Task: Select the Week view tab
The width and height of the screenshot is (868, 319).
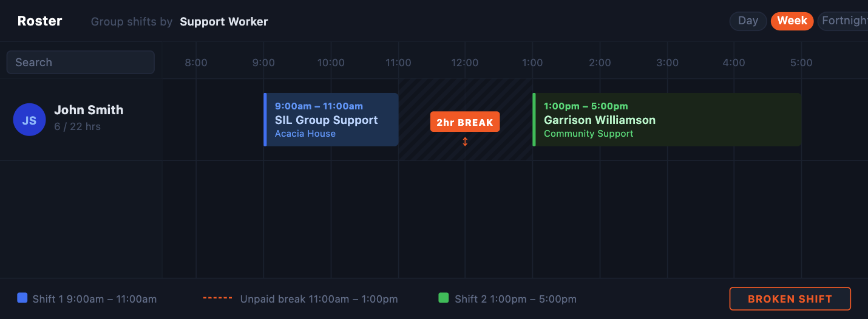Action: point(792,21)
